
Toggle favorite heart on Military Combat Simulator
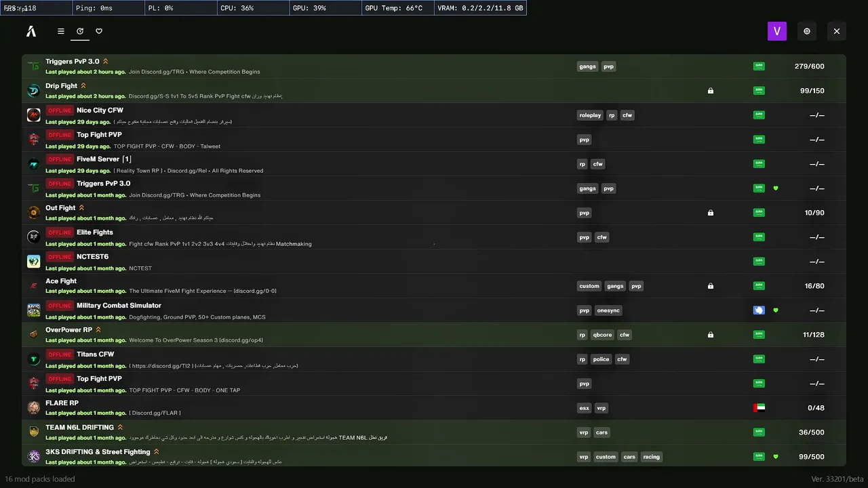tap(776, 310)
